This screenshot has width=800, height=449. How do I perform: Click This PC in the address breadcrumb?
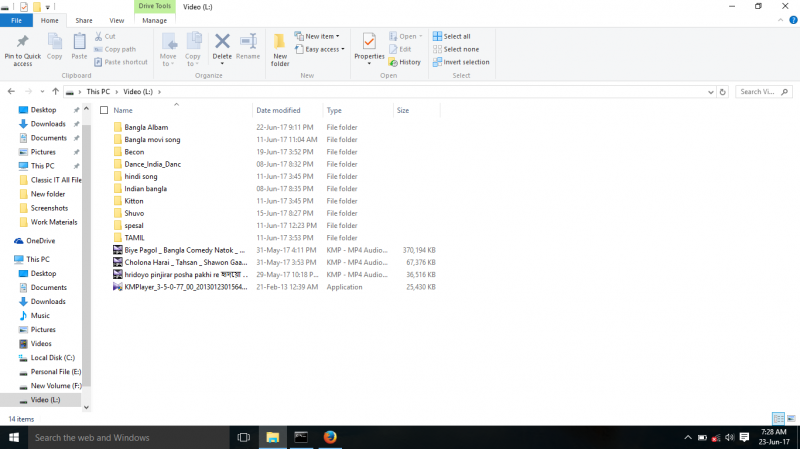pos(98,92)
